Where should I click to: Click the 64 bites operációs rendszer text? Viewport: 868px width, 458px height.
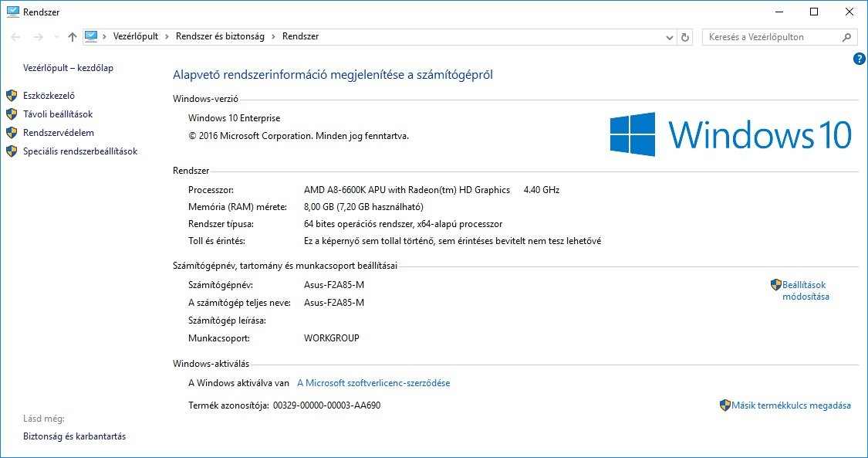coord(403,224)
